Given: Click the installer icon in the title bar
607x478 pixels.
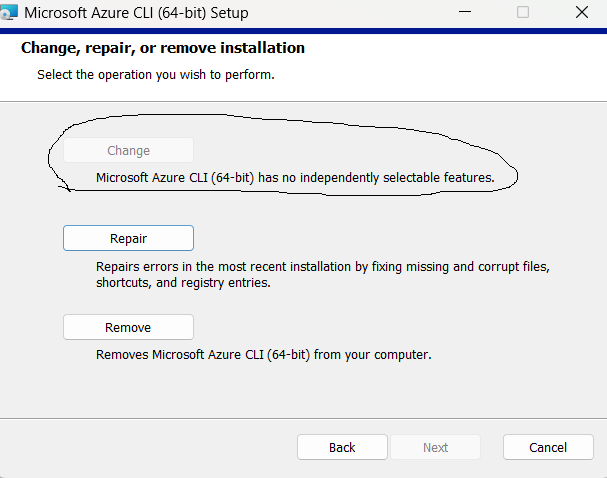Looking at the screenshot, I should 9,12.
